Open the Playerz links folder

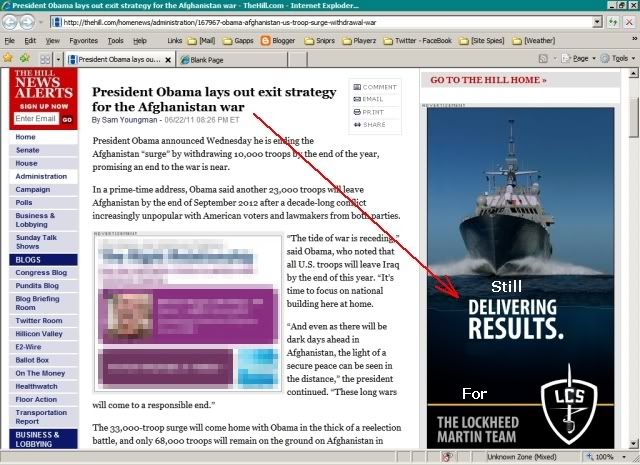tap(359, 40)
